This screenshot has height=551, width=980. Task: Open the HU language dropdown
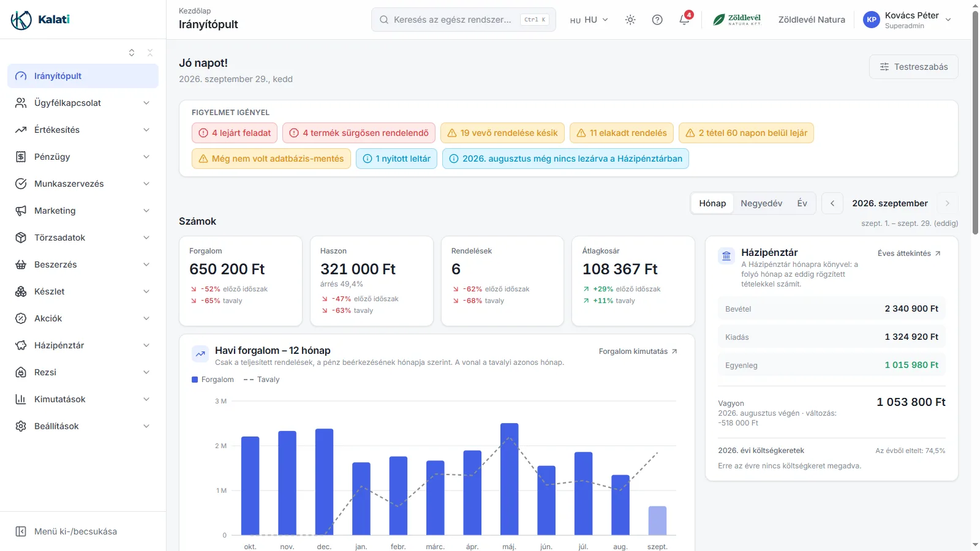[589, 20]
